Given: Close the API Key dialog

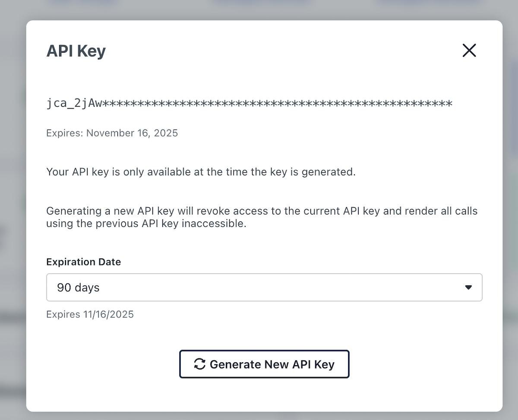Looking at the screenshot, I should point(469,51).
